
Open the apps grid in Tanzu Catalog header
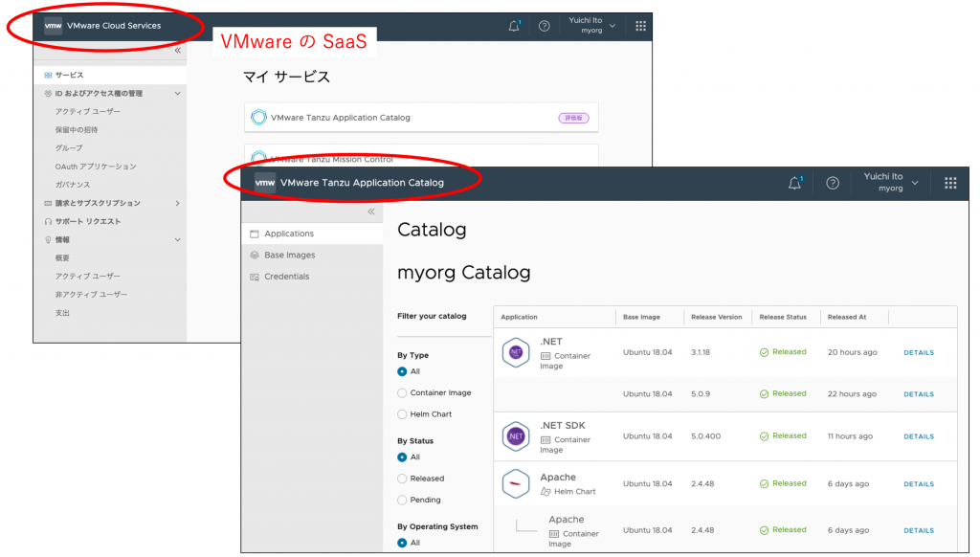950,183
